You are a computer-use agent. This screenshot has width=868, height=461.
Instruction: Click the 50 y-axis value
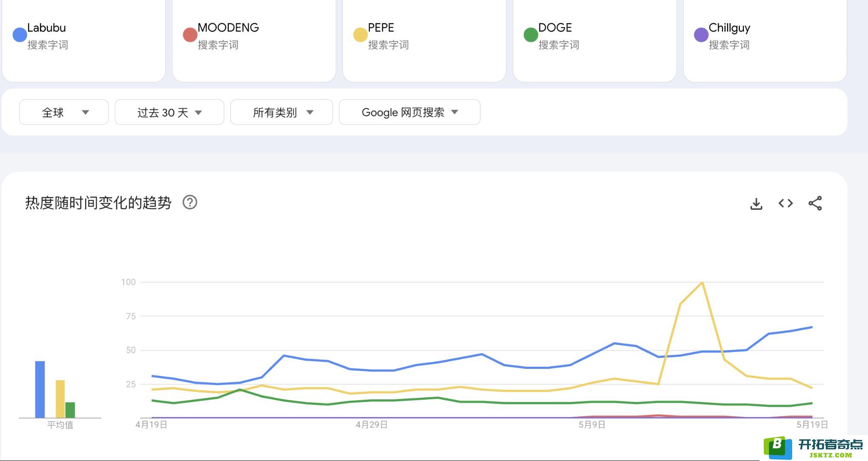(131, 350)
